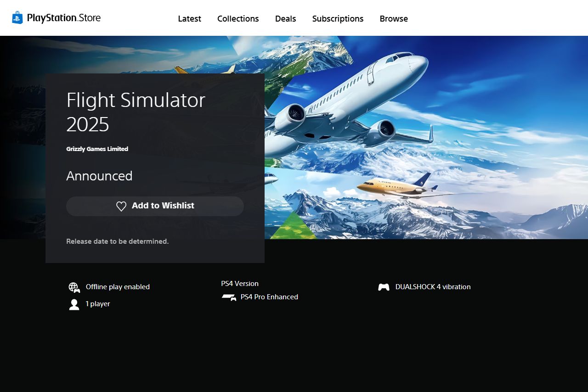
Task: Click the 'PS4 Pro Enhanced' label
Action: pos(269,297)
